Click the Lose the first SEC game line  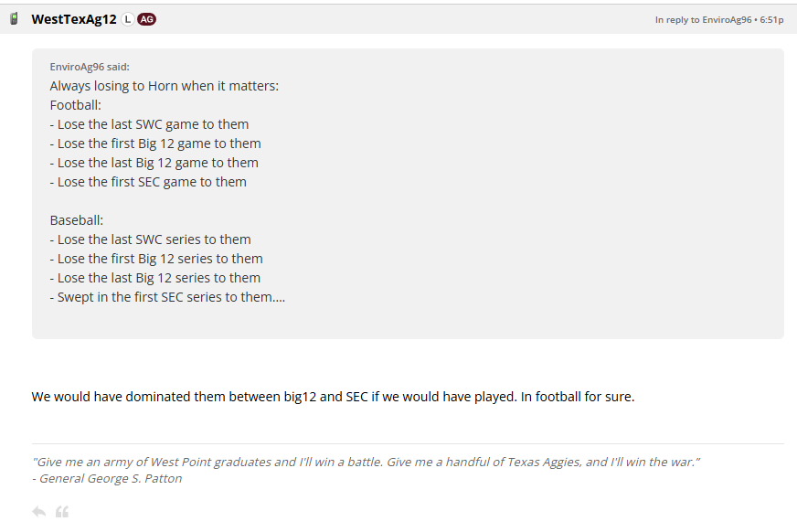click(148, 182)
